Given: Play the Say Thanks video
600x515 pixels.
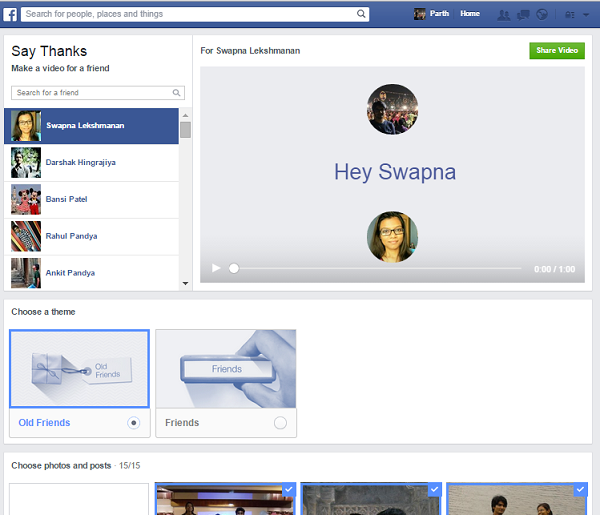Looking at the screenshot, I should click(216, 268).
